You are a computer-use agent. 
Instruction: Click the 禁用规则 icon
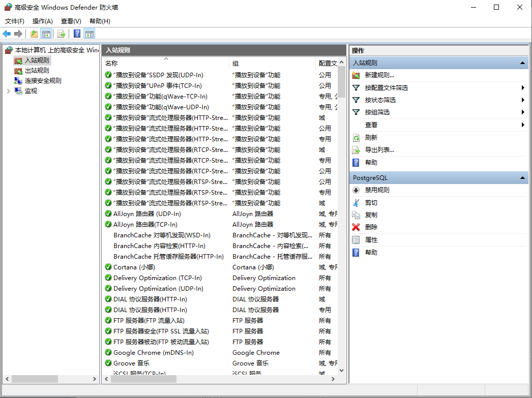point(356,190)
